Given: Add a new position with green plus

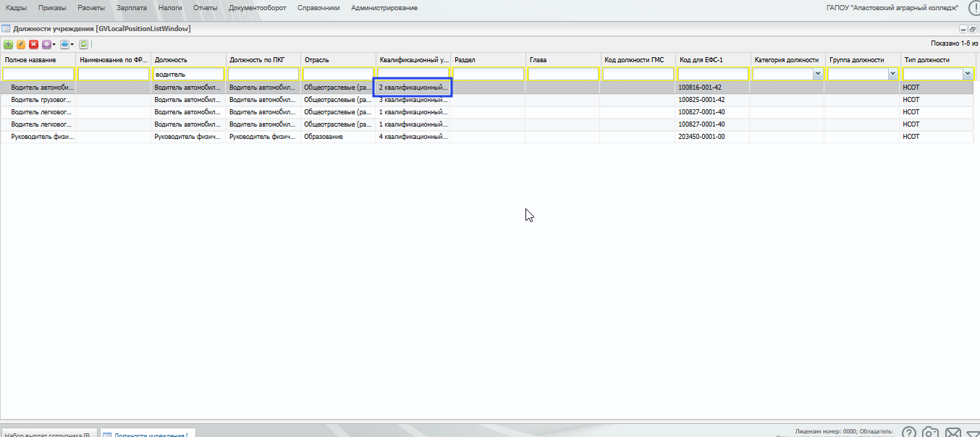Looking at the screenshot, I should tap(9, 44).
